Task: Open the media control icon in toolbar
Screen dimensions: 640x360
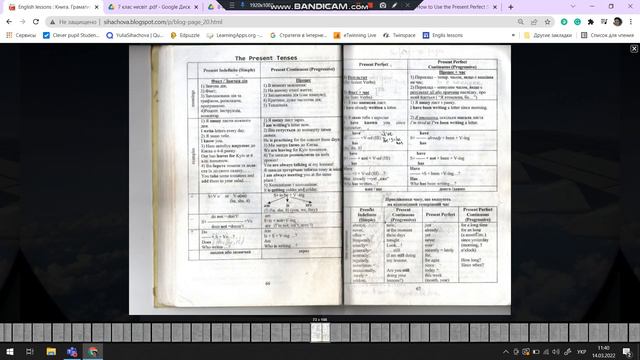Action: [x=604, y=22]
